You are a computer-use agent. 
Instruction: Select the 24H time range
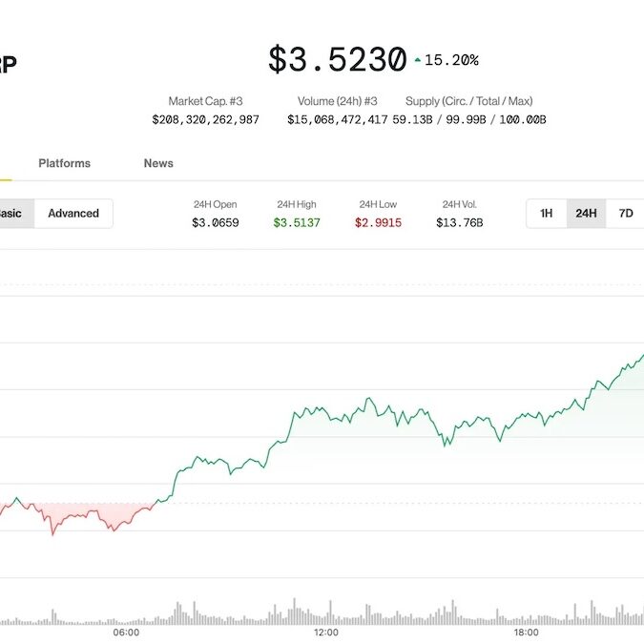click(586, 214)
